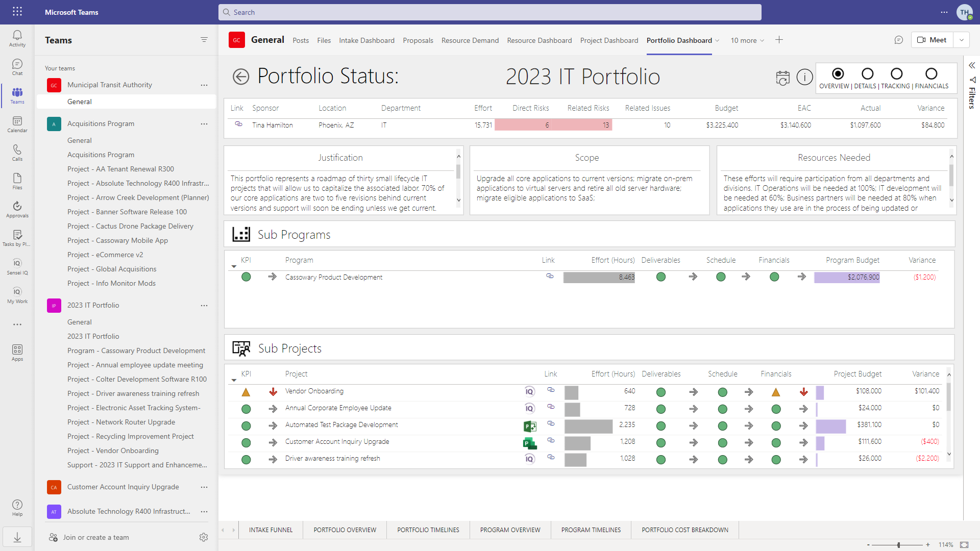The height and width of the screenshot is (551, 980).
Task: Click the zoom out minus button
Action: point(868,545)
